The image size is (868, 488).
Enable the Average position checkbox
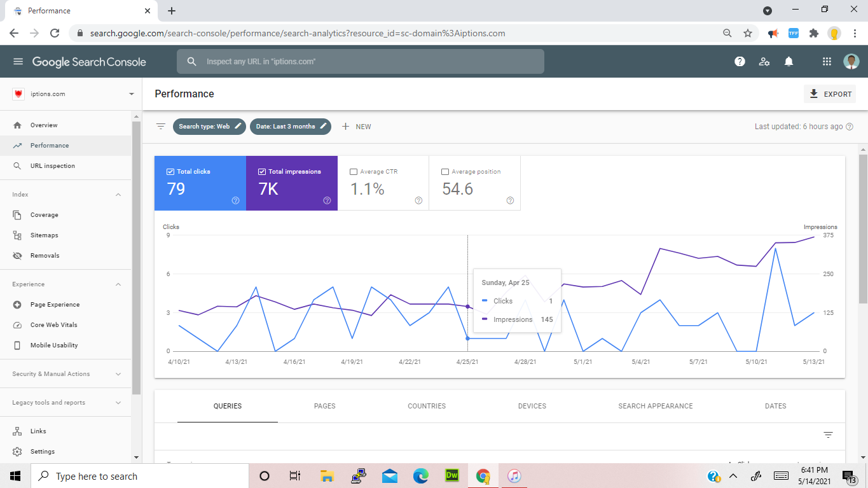tap(445, 172)
